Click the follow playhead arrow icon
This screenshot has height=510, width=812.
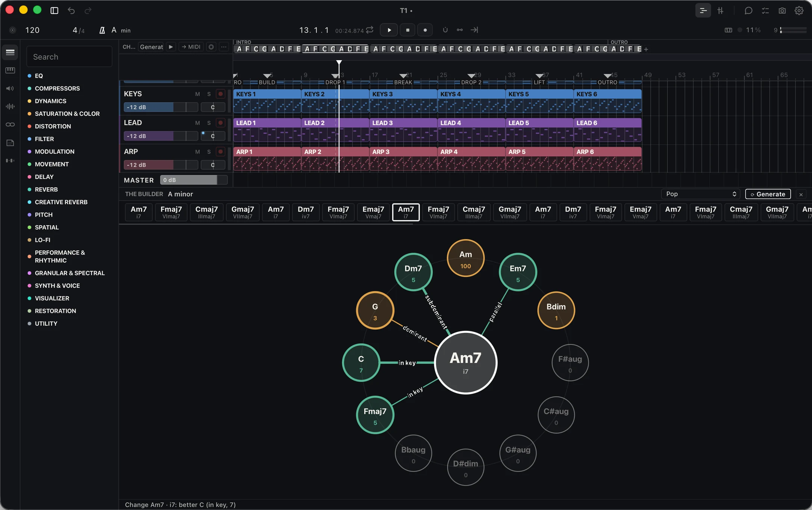point(474,30)
